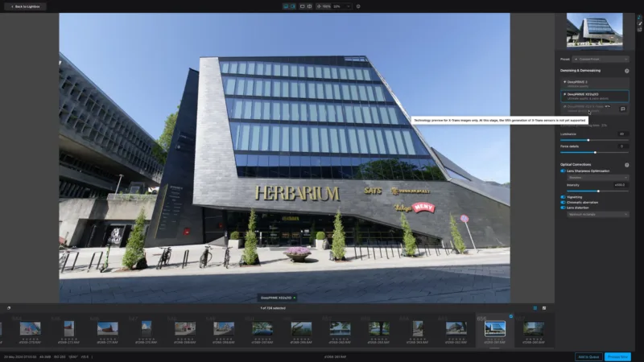Select the DeepPRIME XD2s/XD option

tap(594, 97)
